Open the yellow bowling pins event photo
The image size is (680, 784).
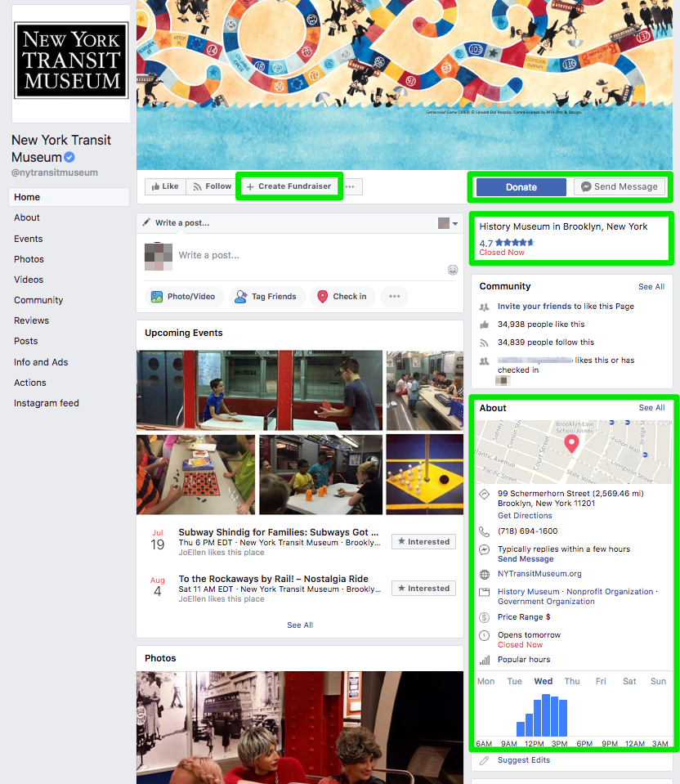pos(424,474)
